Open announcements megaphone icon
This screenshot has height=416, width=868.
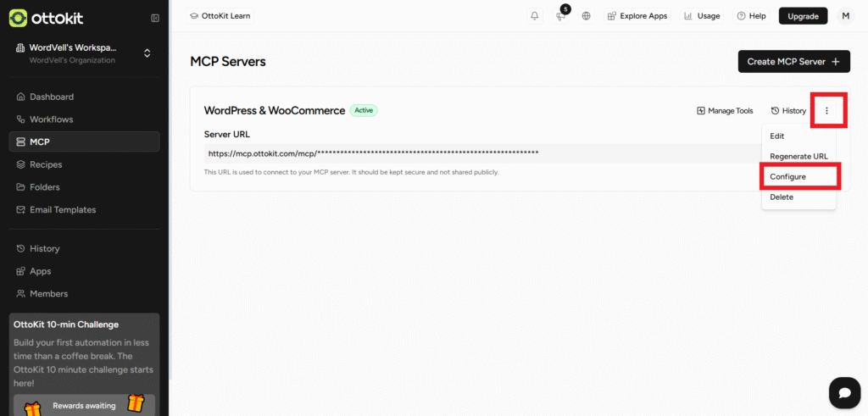[561, 16]
